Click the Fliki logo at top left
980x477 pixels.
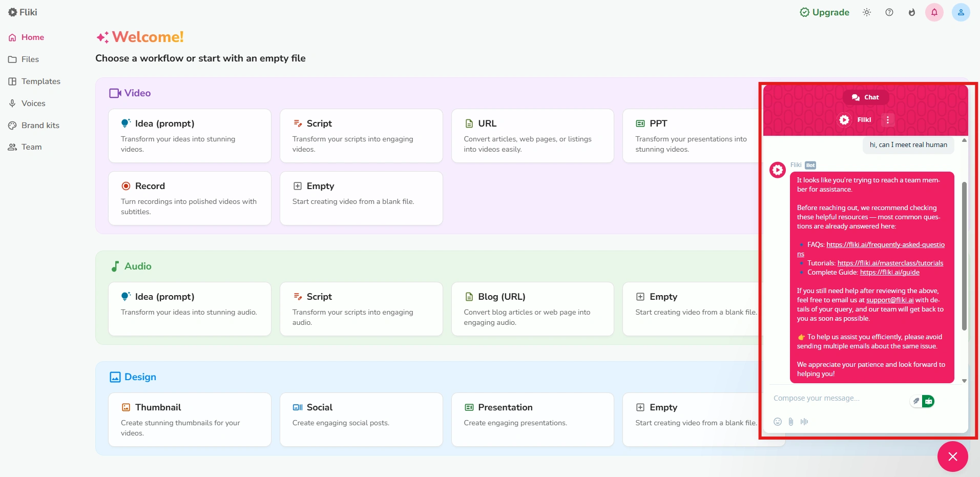tap(23, 12)
